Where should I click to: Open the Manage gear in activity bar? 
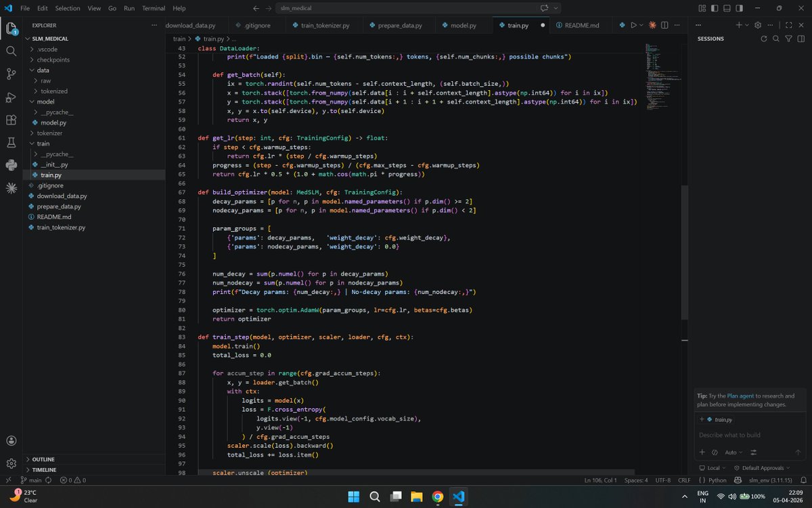click(11, 464)
